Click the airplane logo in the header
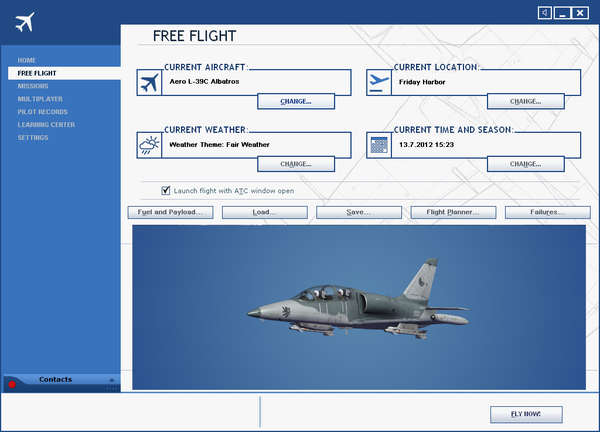Viewport: 600px width, 432px height. 25,22
